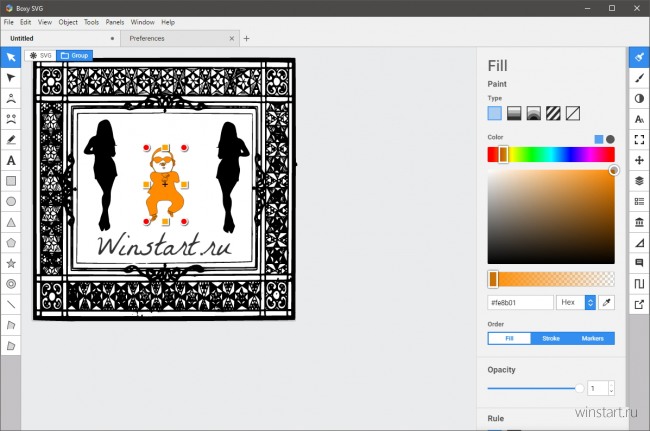
Task: Open the Typography panel icon
Action: pyautogui.click(x=639, y=119)
